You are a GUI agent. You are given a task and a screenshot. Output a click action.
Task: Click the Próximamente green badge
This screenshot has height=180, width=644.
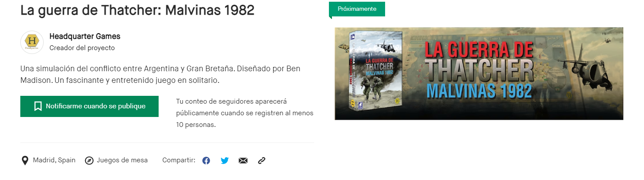click(357, 9)
